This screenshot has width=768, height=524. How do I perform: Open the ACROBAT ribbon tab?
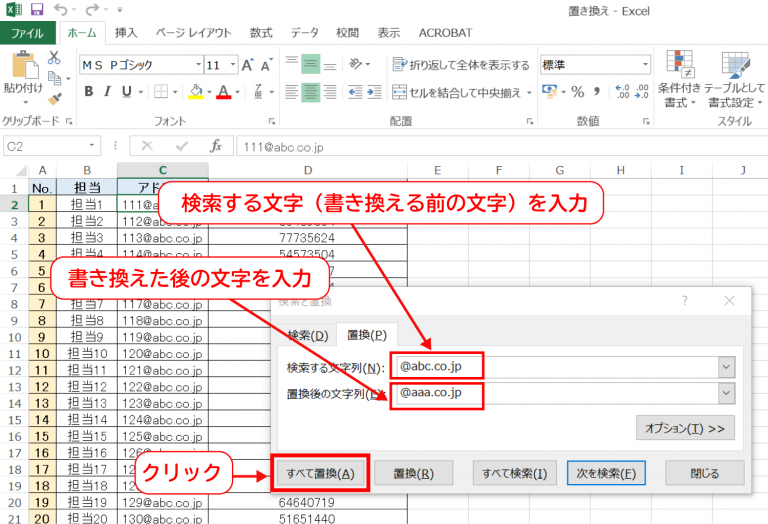[x=445, y=33]
